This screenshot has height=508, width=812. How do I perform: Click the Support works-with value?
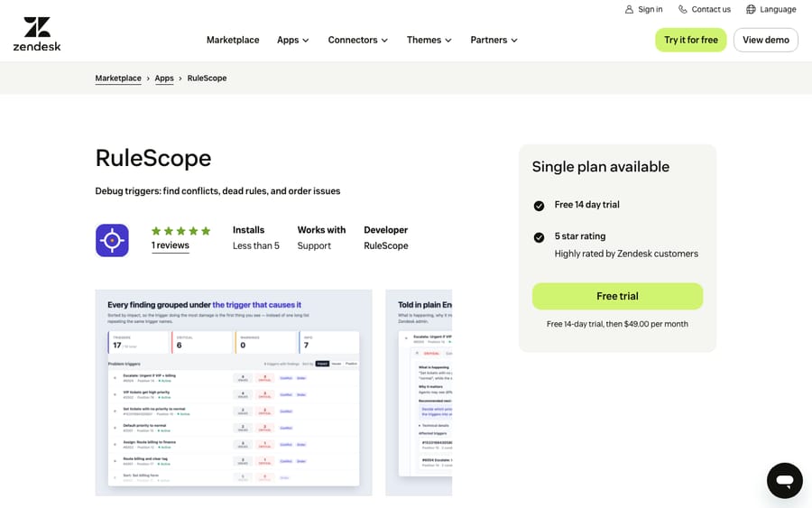314,245
